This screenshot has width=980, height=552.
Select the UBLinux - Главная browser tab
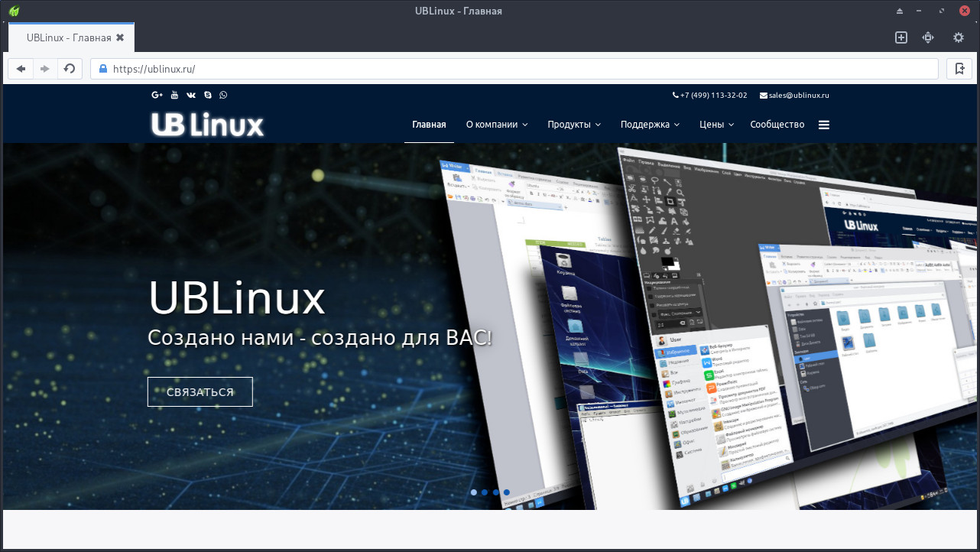click(71, 37)
